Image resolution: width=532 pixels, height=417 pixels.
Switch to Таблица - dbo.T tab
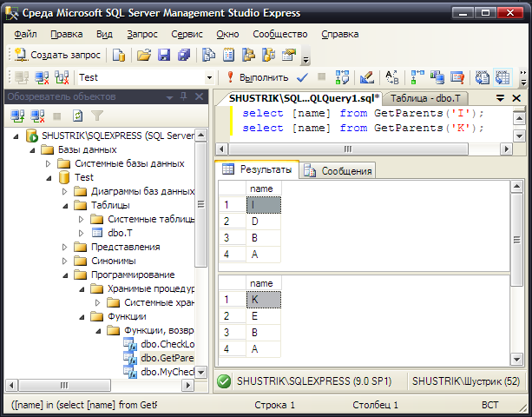tap(425, 98)
